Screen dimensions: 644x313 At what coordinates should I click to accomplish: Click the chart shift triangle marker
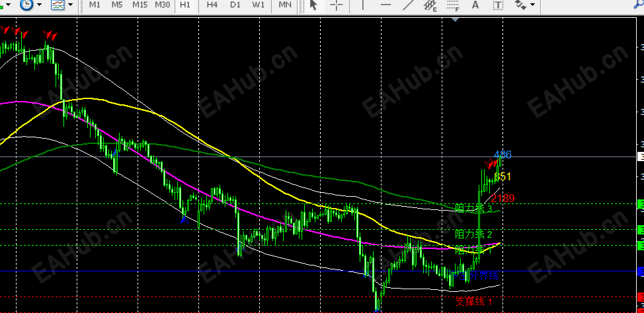455,19
